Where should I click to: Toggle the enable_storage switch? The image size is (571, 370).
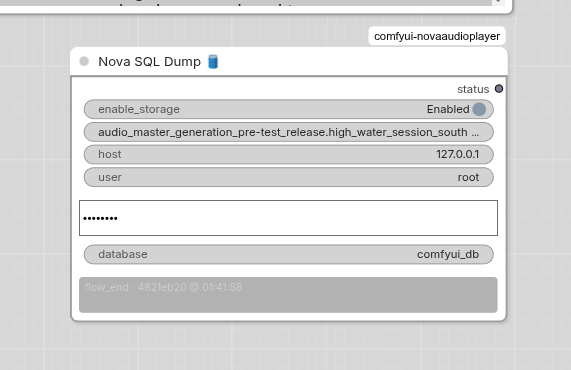(x=479, y=109)
